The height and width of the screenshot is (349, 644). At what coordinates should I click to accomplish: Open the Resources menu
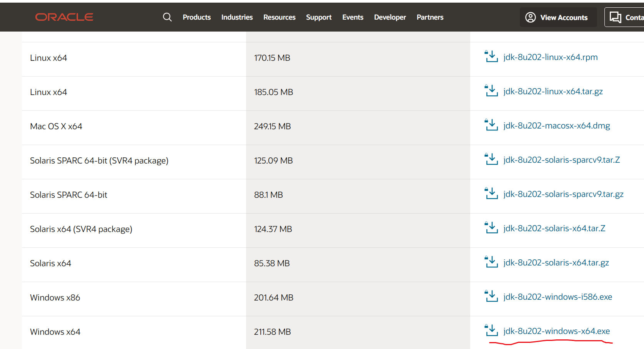click(279, 17)
